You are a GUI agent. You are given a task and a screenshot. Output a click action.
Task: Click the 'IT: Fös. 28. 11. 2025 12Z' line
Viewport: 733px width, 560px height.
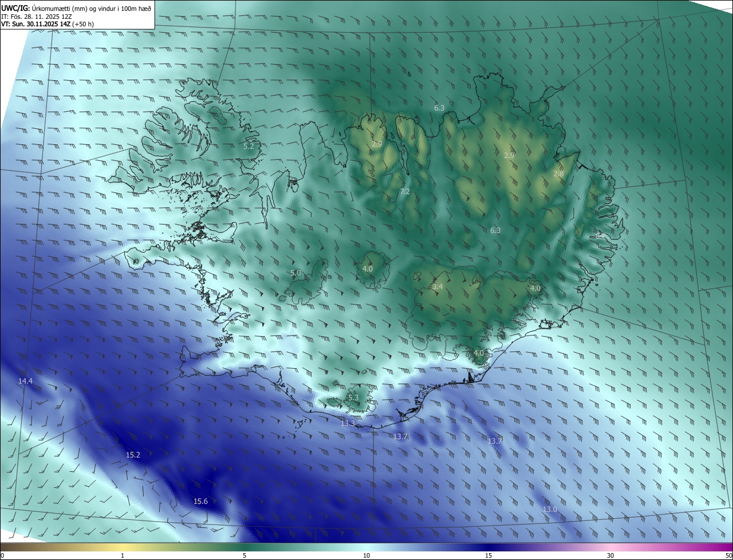[x=36, y=16]
